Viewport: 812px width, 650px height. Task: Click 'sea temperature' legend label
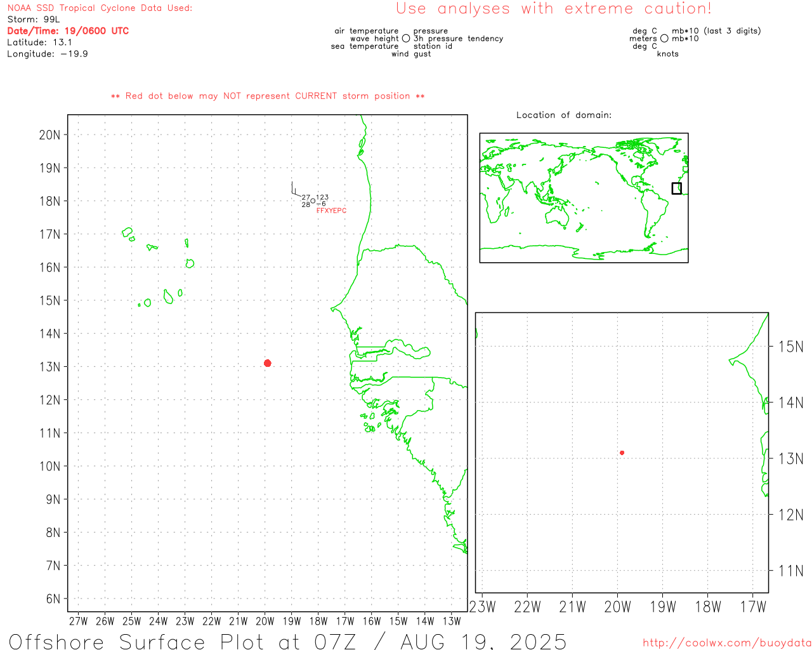[365, 46]
